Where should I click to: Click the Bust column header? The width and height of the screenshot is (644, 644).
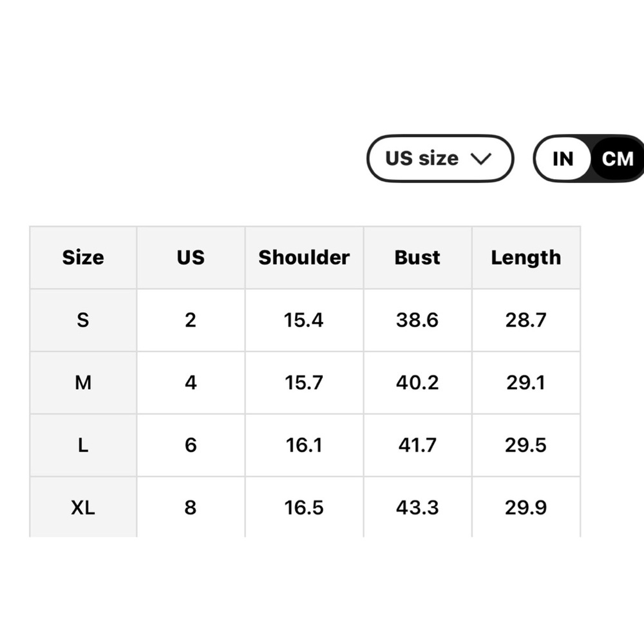tap(417, 258)
